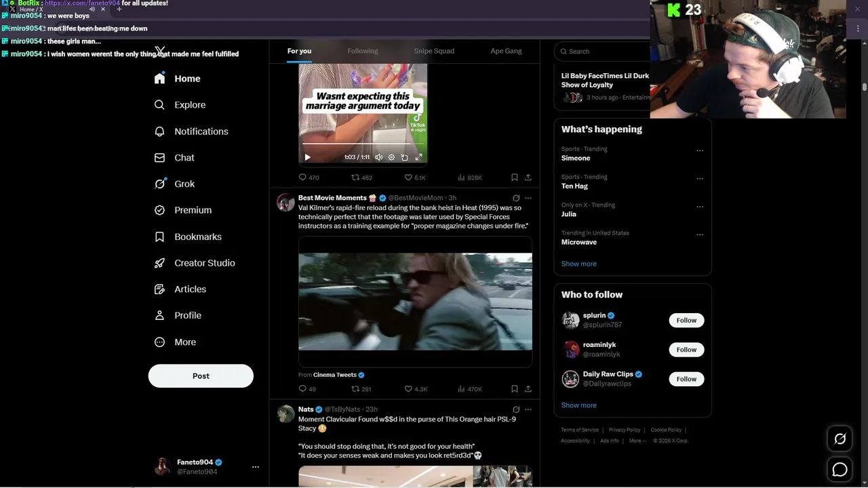Open the Privacy Policy link
Image resolution: width=868 pixels, height=488 pixels.
coord(625,430)
